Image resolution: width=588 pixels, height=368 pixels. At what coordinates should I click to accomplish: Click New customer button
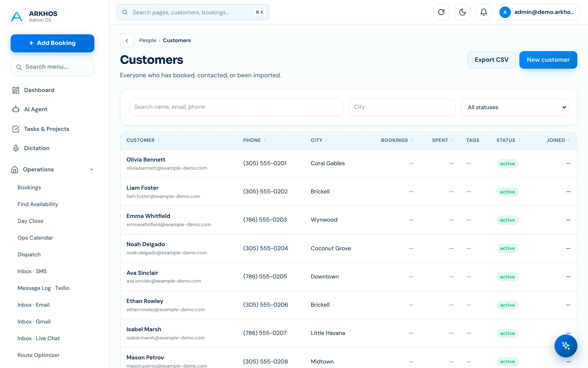point(548,60)
